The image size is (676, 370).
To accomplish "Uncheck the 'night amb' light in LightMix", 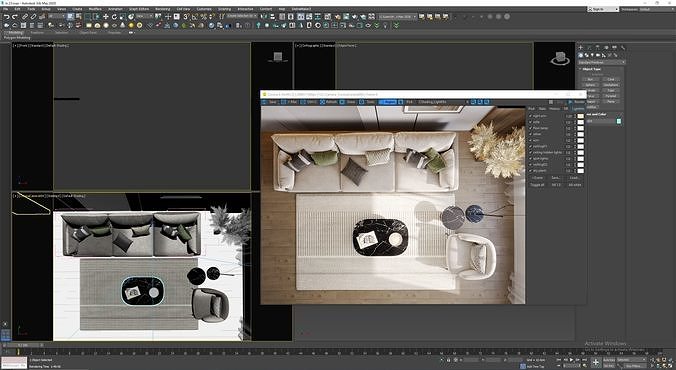I will click(530, 116).
